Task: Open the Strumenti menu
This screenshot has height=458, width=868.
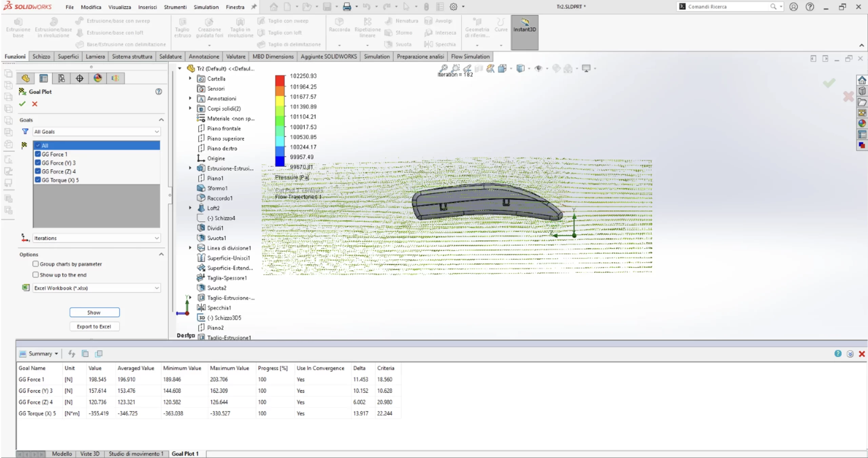Action: [x=175, y=7]
